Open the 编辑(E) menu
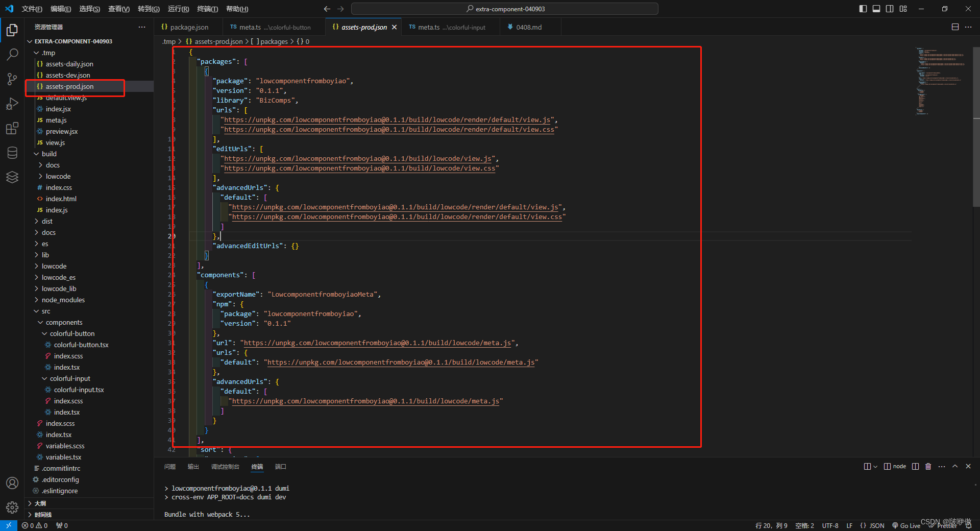 coord(61,9)
